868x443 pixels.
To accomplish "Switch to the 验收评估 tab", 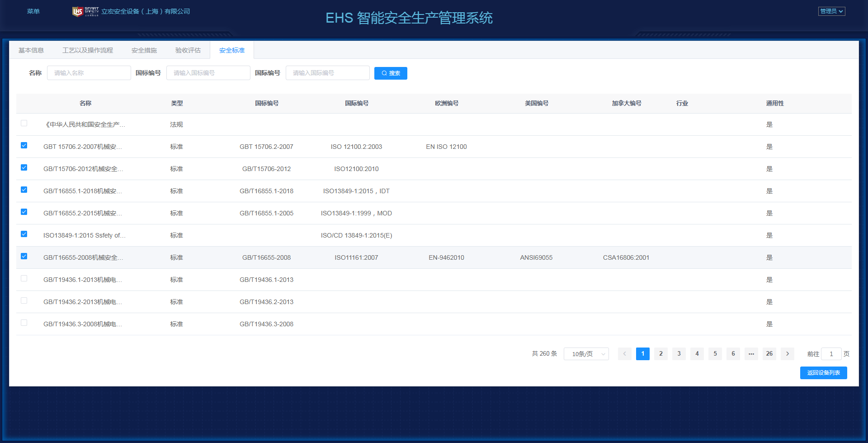I will click(188, 50).
